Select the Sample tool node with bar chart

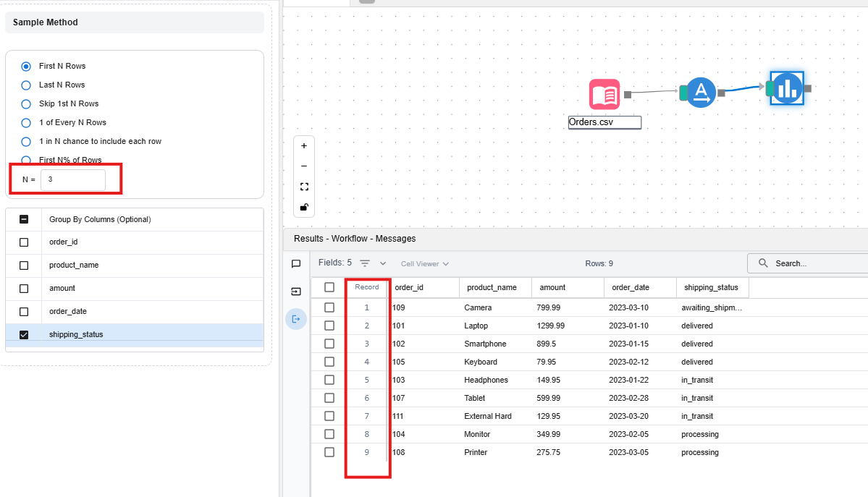pyautogui.click(x=787, y=89)
